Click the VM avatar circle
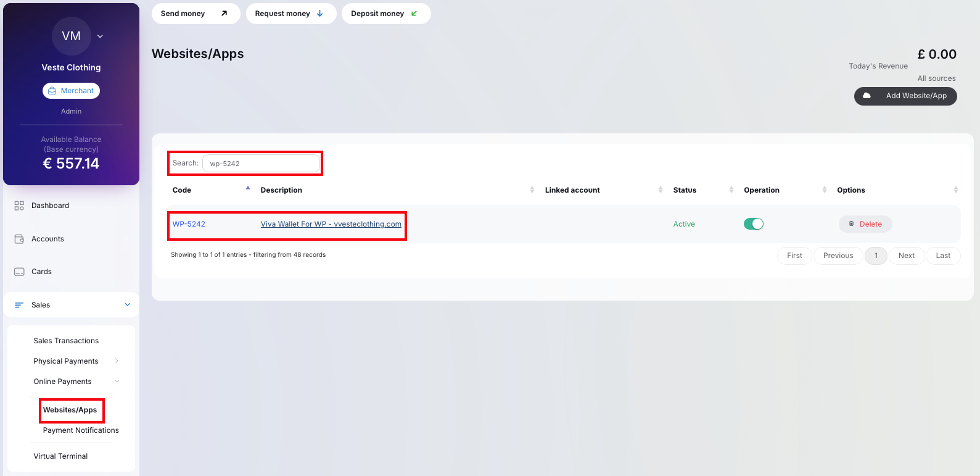 tap(72, 36)
